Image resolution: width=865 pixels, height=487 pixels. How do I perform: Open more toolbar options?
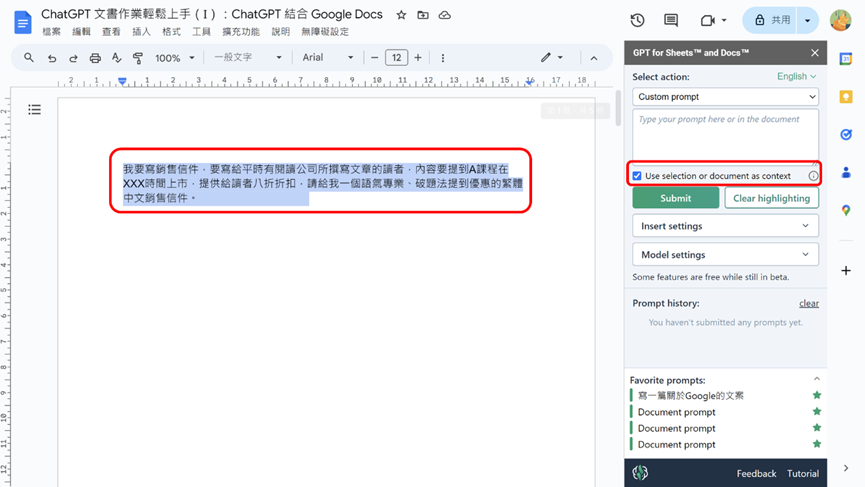[442, 58]
